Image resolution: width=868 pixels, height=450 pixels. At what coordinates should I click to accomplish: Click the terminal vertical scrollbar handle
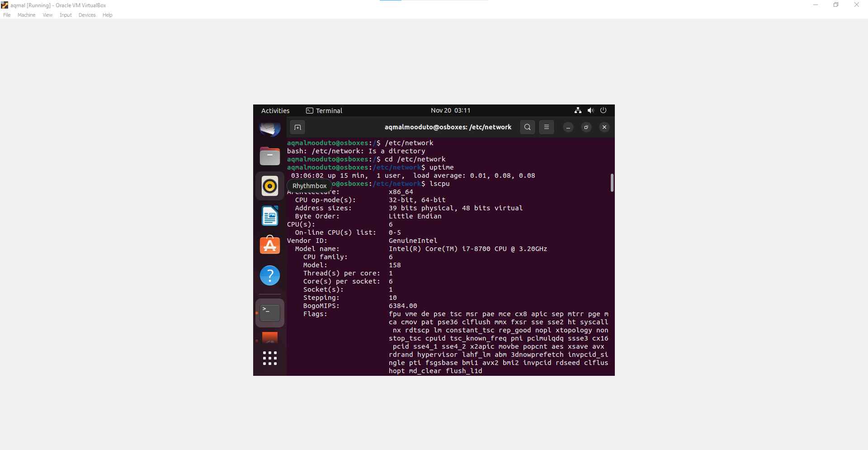click(612, 183)
